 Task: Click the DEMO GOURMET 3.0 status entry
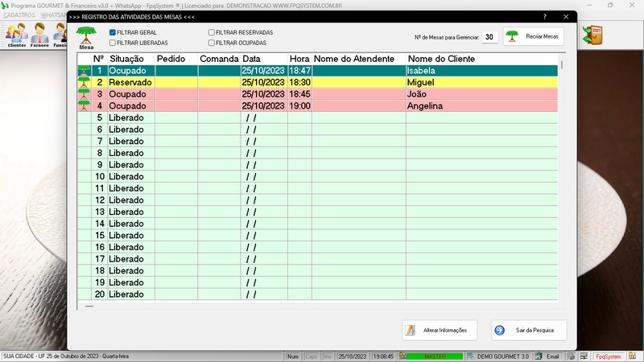[498, 356]
